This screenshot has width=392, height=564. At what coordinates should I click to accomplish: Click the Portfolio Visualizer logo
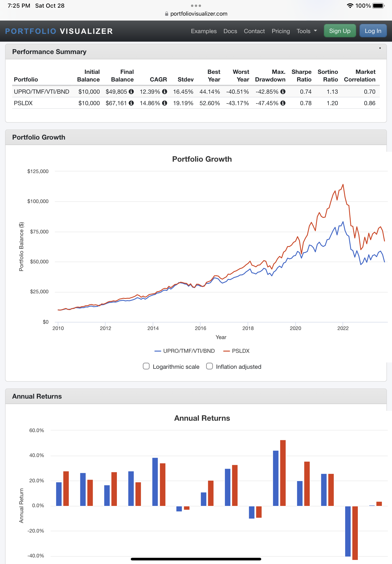coord(59,31)
